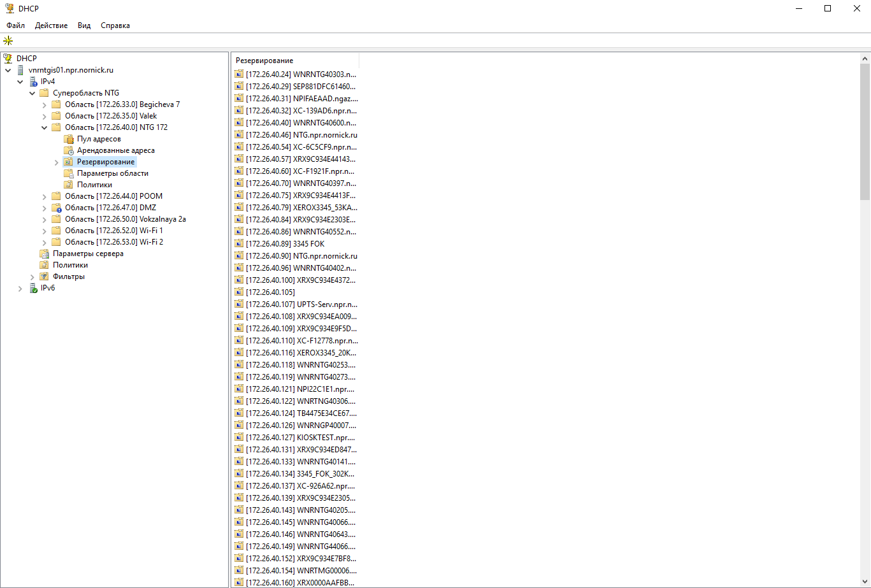Image resolution: width=871 pixels, height=588 pixels.
Task: Click the Фильтры icon in tree
Action: tap(45, 276)
